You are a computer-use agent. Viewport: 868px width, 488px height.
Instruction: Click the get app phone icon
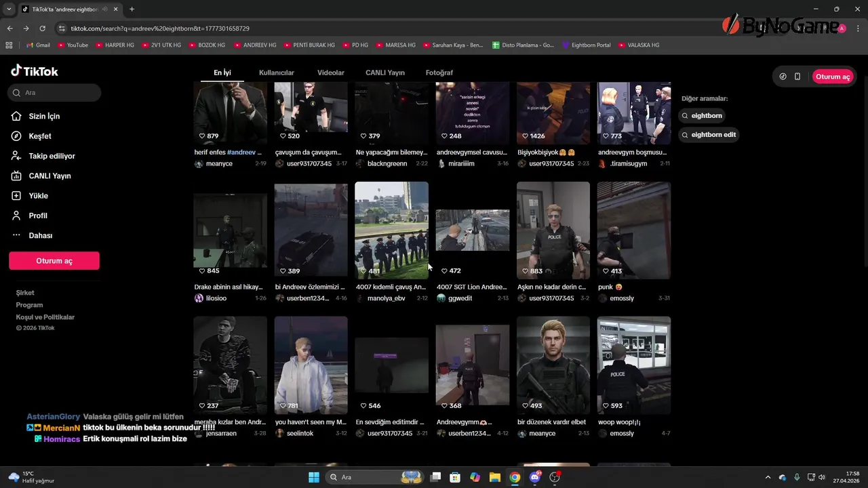(797, 77)
